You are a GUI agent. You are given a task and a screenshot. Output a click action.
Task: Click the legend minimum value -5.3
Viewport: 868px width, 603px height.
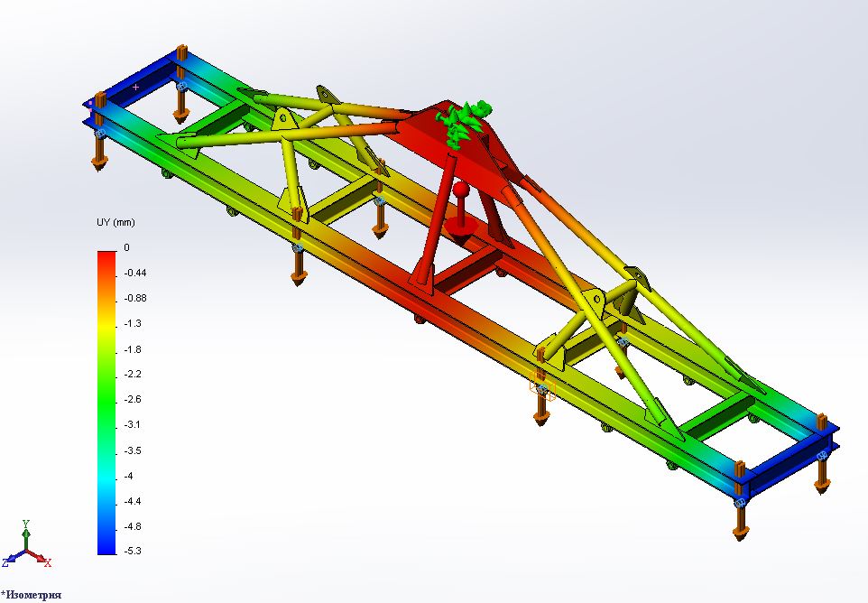pyautogui.click(x=133, y=551)
